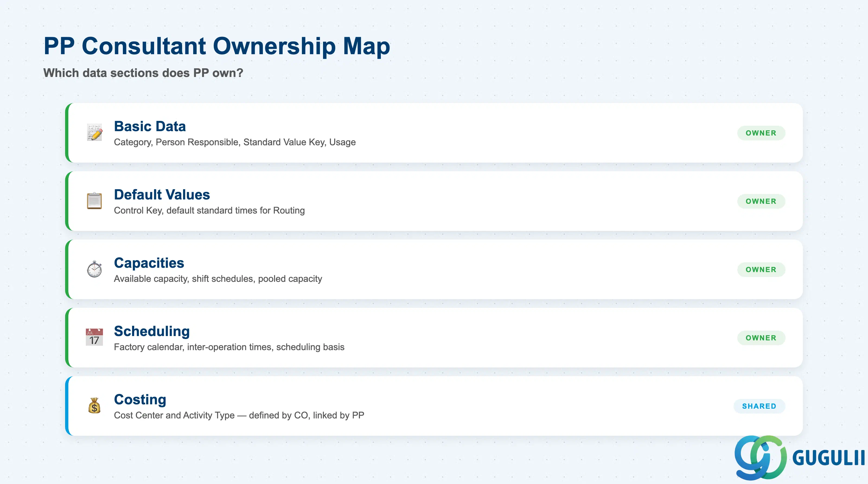Viewport: 868px width, 484px height.
Task: Click the calendar icon beside Scheduling
Action: tap(94, 337)
